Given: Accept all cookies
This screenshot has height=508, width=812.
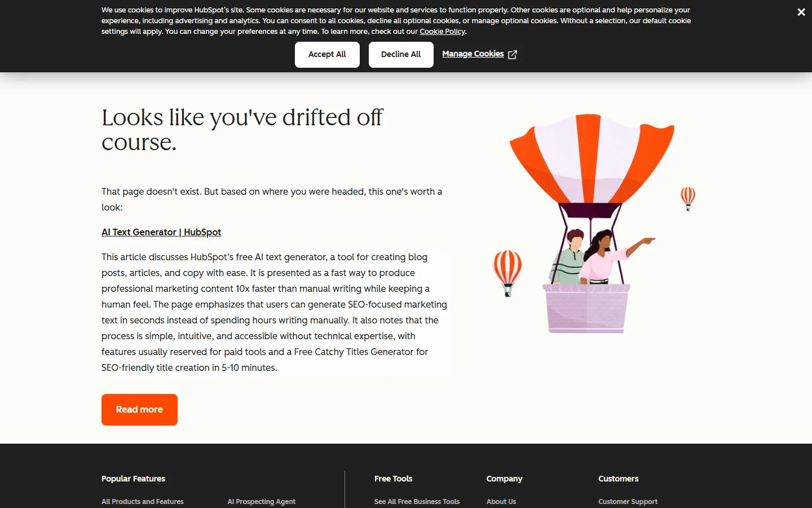Looking at the screenshot, I should pyautogui.click(x=327, y=55).
